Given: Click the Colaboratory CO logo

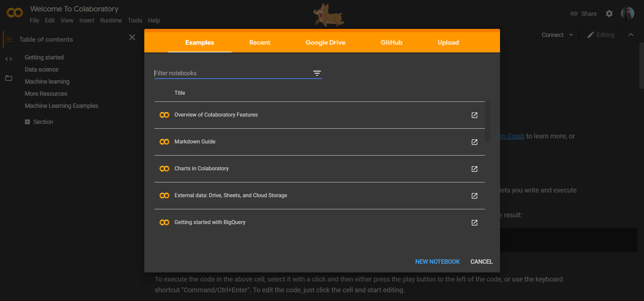Looking at the screenshot, I should tap(15, 13).
